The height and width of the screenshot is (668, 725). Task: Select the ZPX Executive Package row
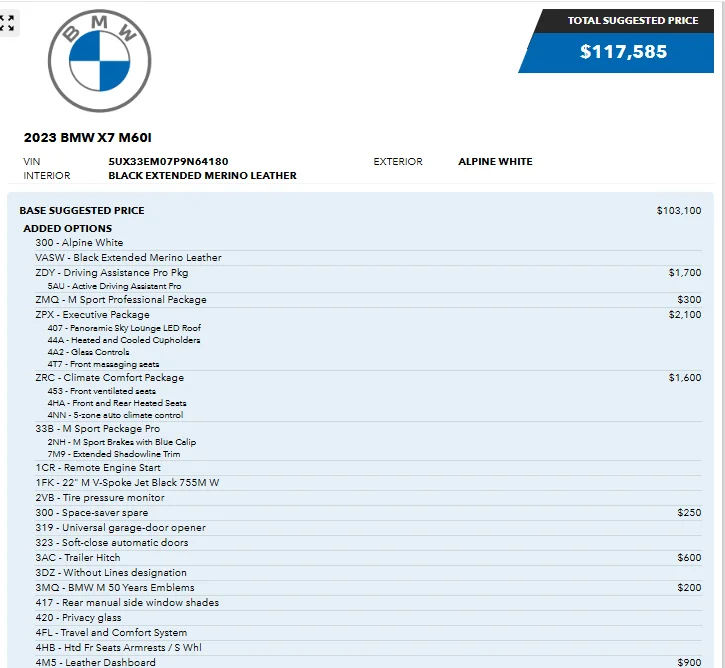click(368, 314)
